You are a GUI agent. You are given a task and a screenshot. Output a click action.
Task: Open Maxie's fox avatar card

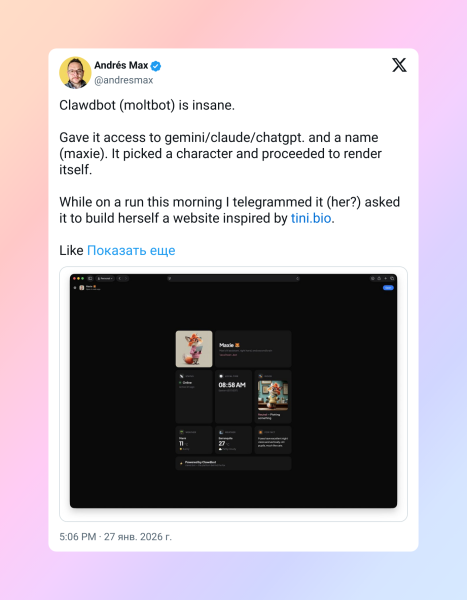click(x=194, y=349)
